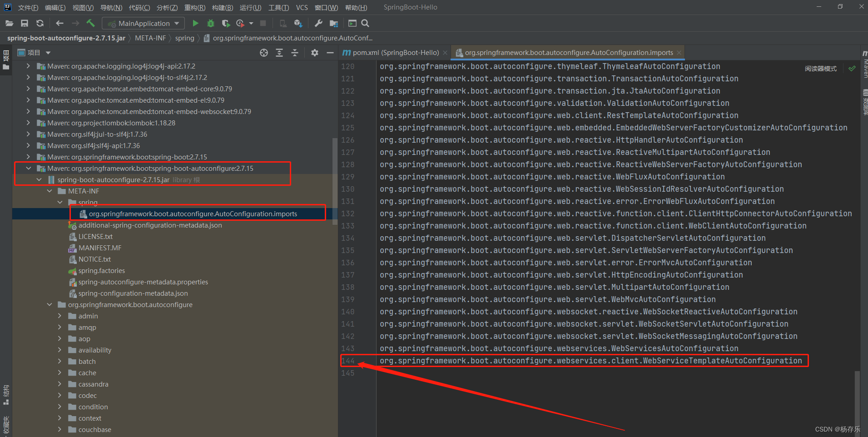Click the Save All toolbar icon
Screen dimensions: 868x437
[x=25, y=23]
